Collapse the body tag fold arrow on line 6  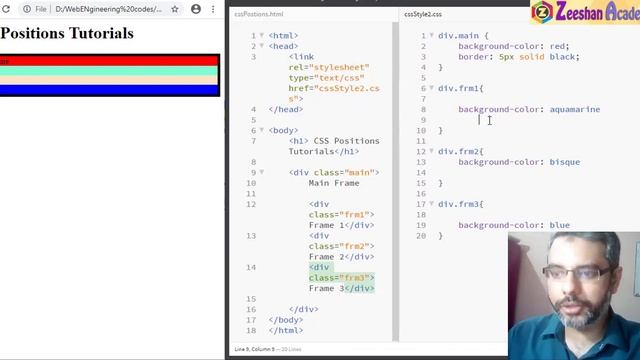[x=262, y=130]
